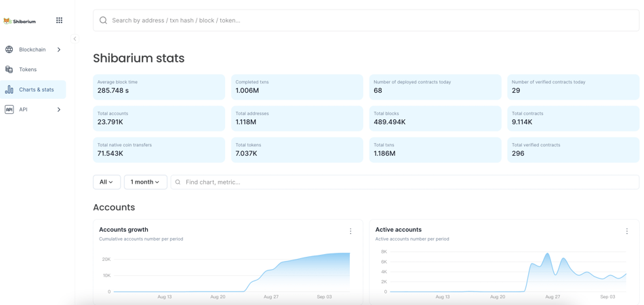Go to Tokens page
The width and height of the screenshot is (644, 305).
(x=28, y=69)
